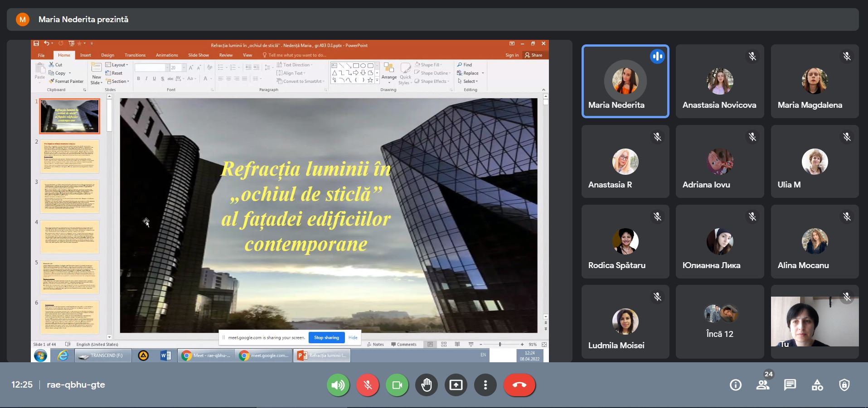Click Hide on the sharing notification

pos(353,337)
